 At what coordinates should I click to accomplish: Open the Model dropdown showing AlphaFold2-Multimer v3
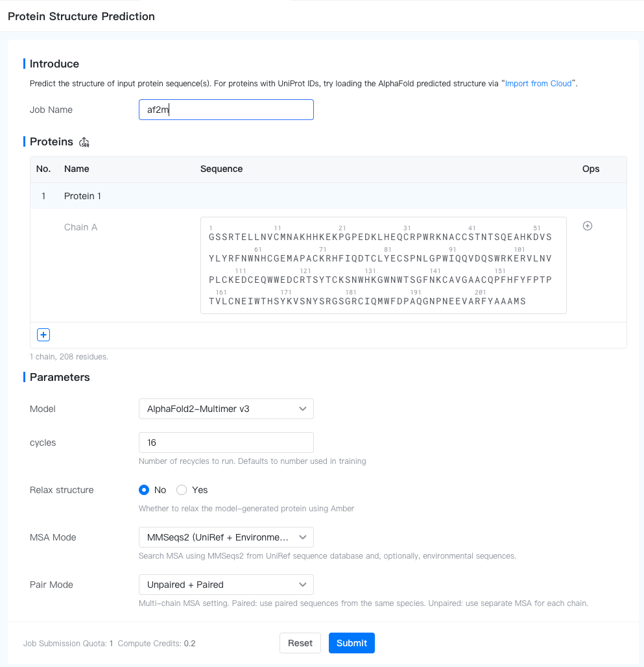point(226,409)
